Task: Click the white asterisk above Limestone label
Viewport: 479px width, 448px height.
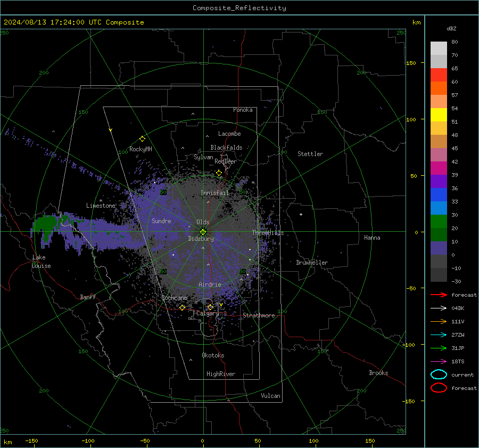Action: (x=101, y=201)
